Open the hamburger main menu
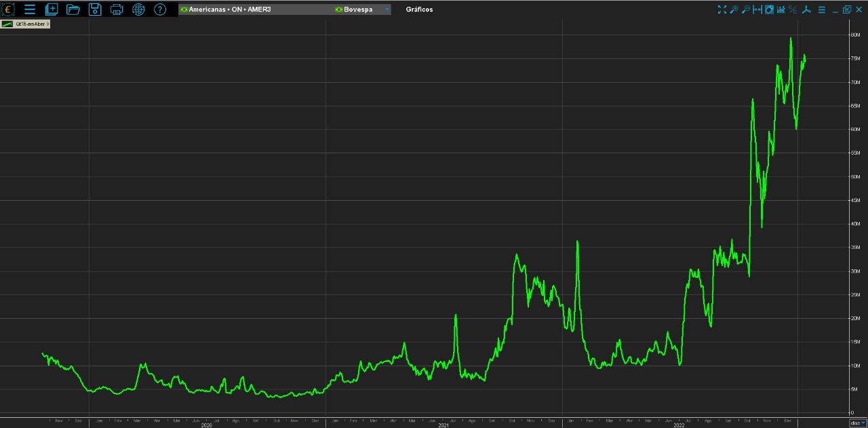The image size is (868, 428). 30,9
